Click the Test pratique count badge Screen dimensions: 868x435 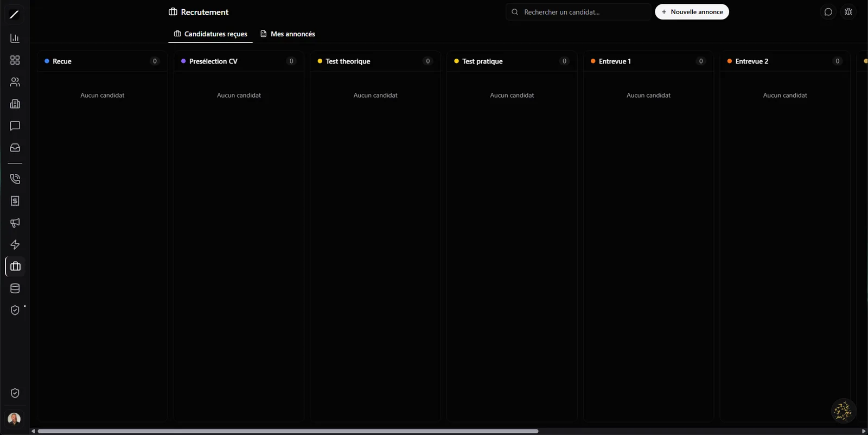pos(565,61)
